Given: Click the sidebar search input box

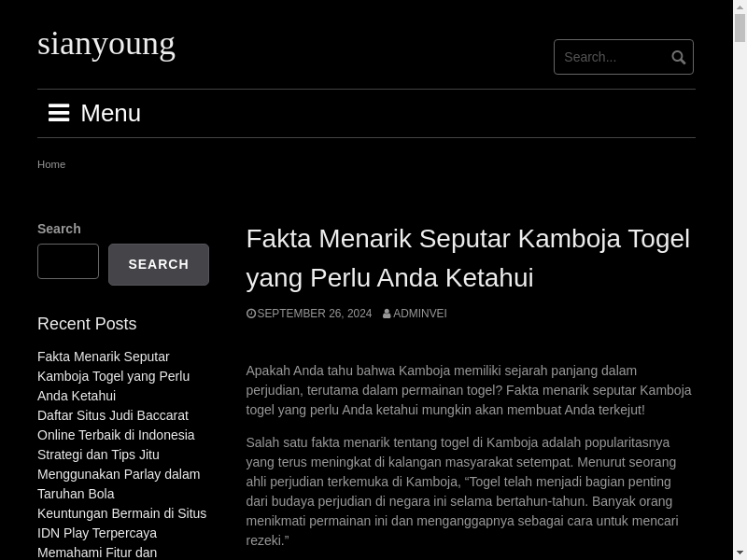Looking at the screenshot, I should 68,261.
